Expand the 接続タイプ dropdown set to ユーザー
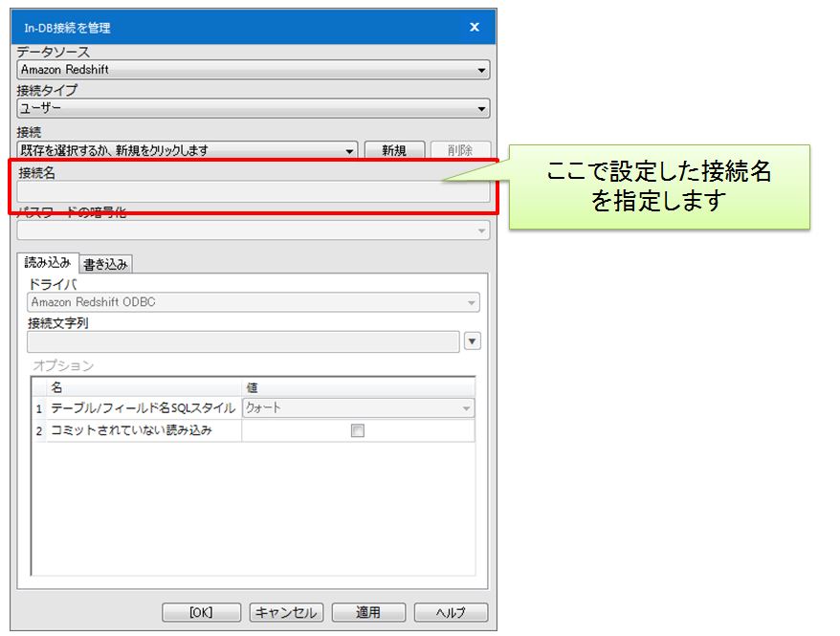The image size is (840, 636). [253, 109]
